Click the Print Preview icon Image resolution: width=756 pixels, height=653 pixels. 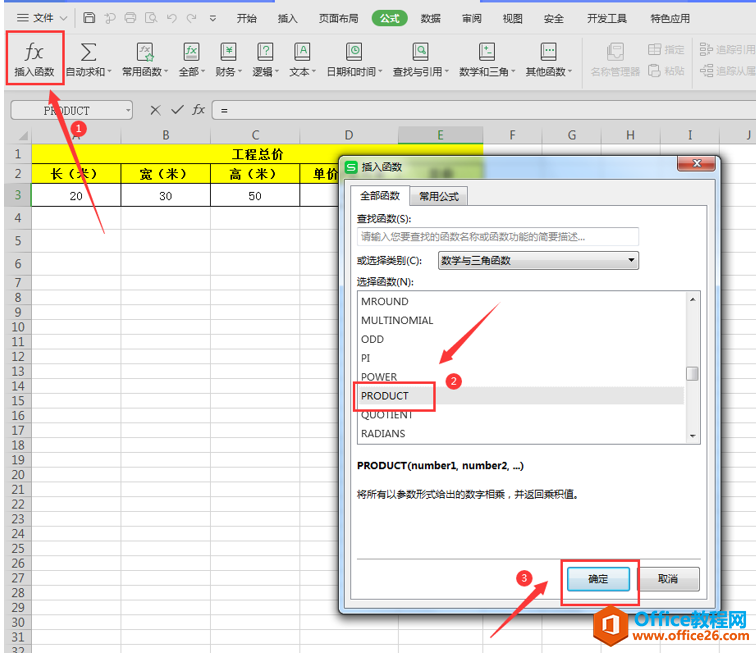point(151,18)
